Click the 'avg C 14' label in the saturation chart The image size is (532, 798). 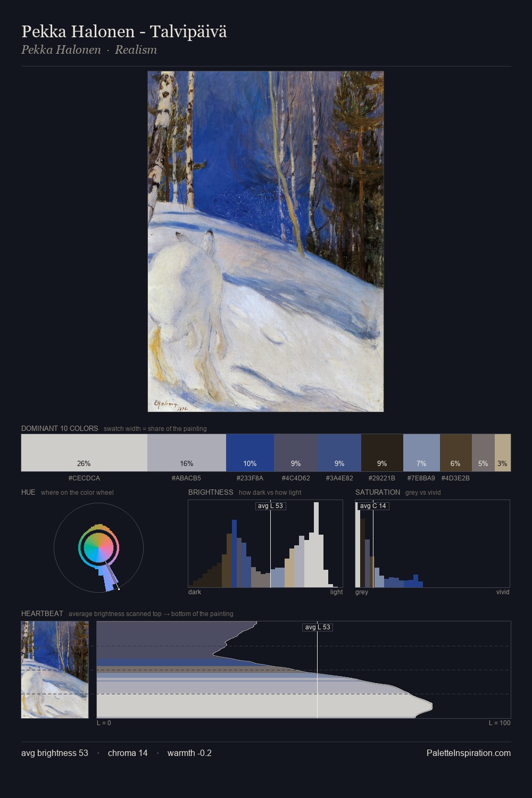pyautogui.click(x=373, y=506)
